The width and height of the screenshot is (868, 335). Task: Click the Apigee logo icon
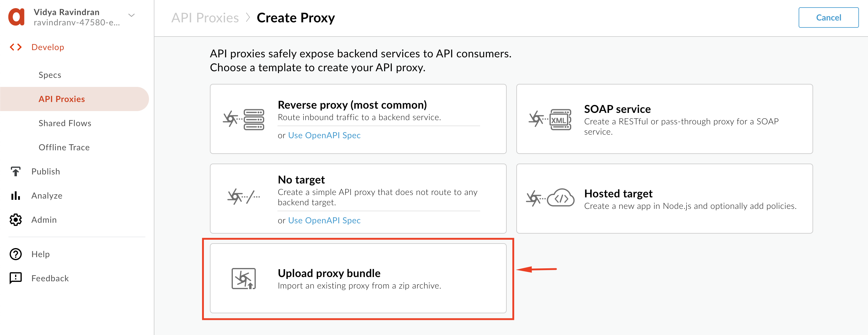pyautogui.click(x=17, y=17)
